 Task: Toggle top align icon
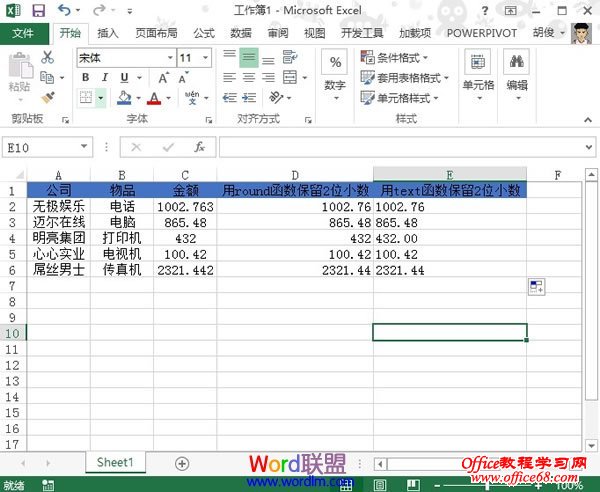pos(229,57)
